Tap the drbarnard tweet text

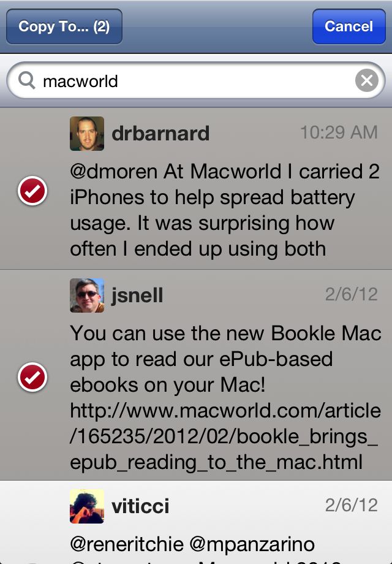(x=225, y=210)
